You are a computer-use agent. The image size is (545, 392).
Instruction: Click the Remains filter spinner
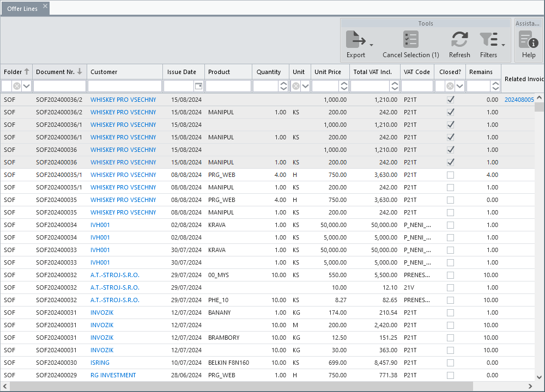pos(495,86)
